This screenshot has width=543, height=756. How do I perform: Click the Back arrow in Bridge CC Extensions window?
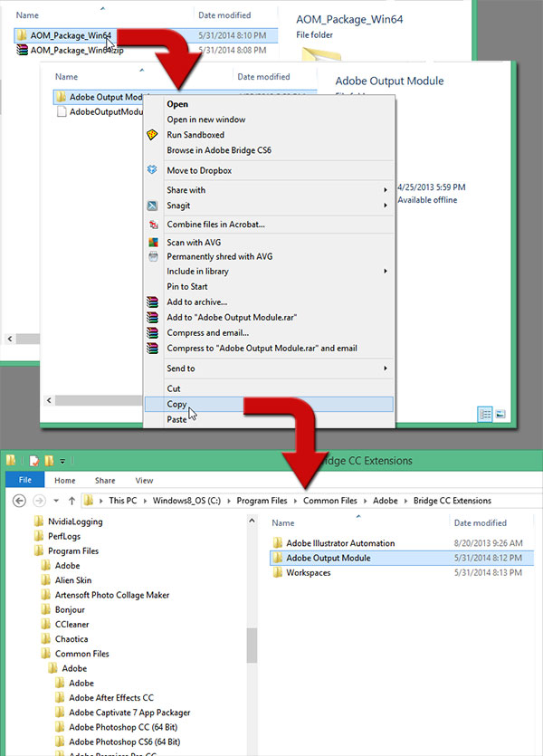click(19, 501)
